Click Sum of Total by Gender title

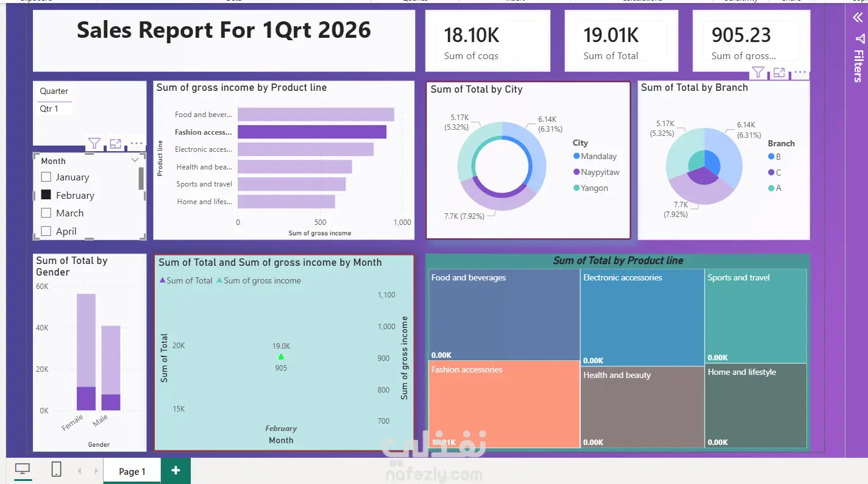tap(72, 266)
